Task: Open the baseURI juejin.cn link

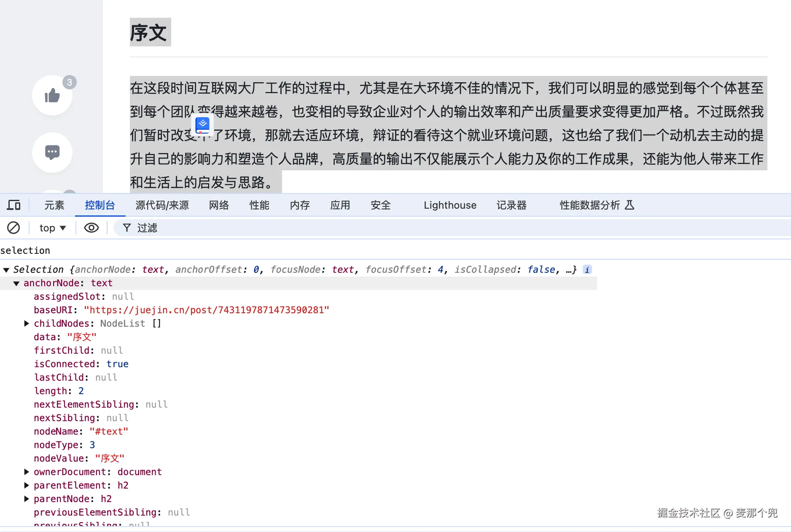Action: [206, 310]
